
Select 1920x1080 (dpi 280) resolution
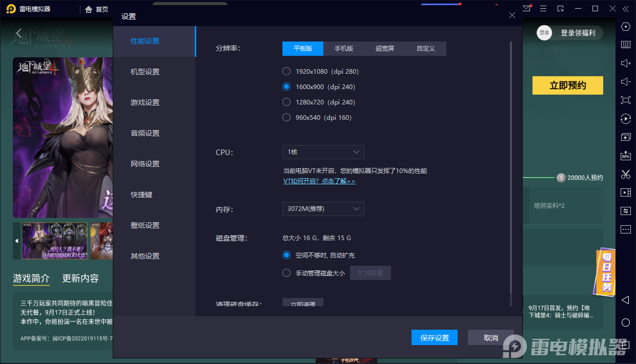[321, 71]
